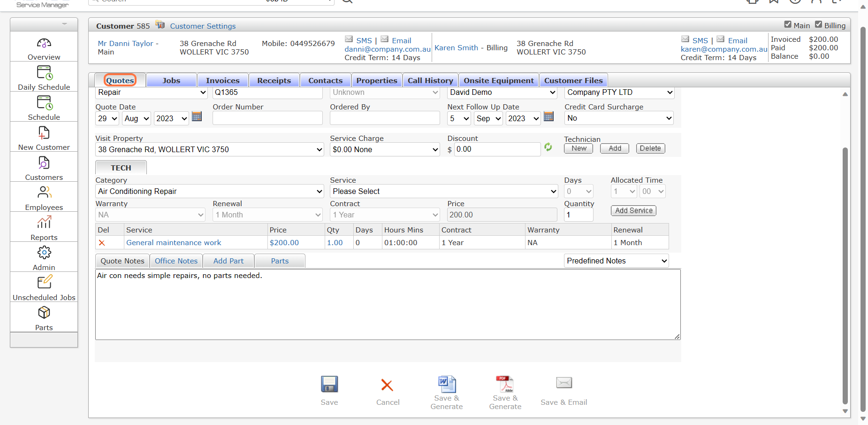
Task: Switch to the Invoices tab
Action: (x=223, y=80)
